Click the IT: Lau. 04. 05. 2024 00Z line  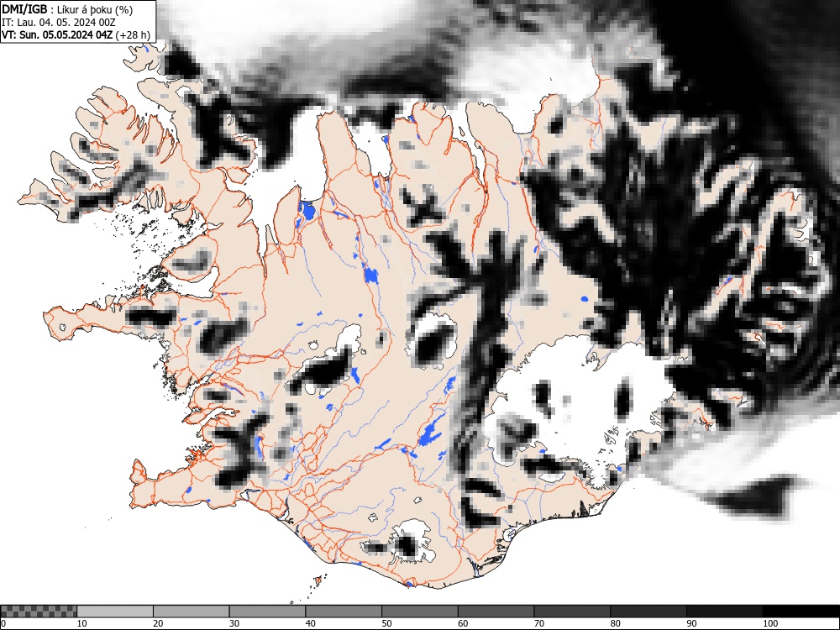(x=59, y=23)
